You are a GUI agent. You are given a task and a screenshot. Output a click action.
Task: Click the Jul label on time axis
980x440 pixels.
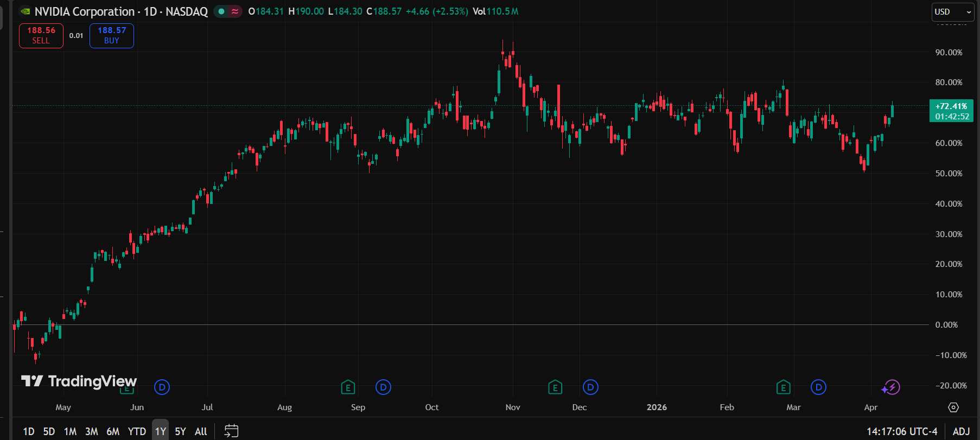(207, 407)
